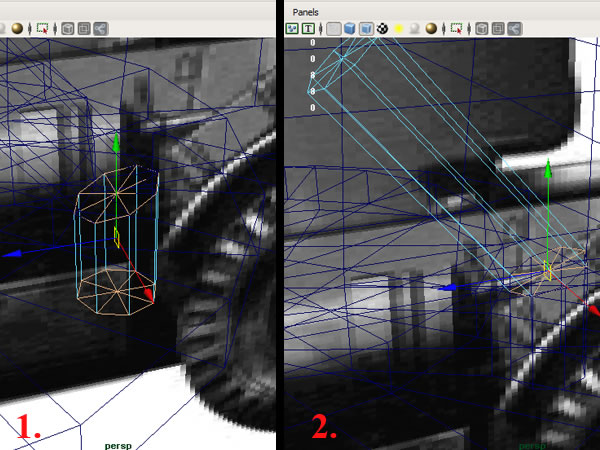The width and height of the screenshot is (600, 450).
Task: Grab green Y-axis arrow in viewport 2
Action: 548,169
